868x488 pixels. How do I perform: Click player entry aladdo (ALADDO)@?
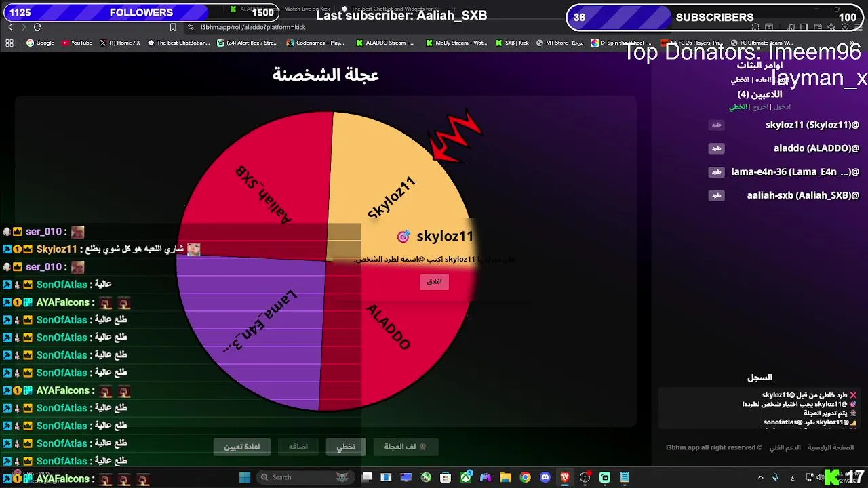click(x=816, y=148)
